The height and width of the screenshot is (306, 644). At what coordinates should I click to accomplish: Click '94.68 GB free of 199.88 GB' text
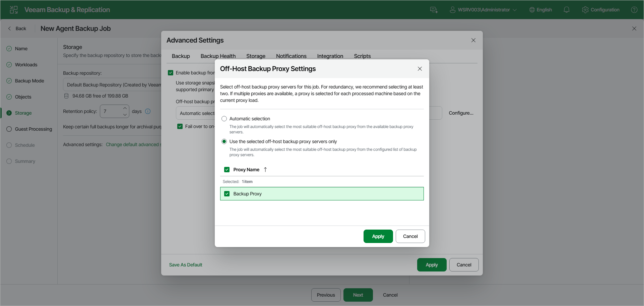[x=100, y=96]
